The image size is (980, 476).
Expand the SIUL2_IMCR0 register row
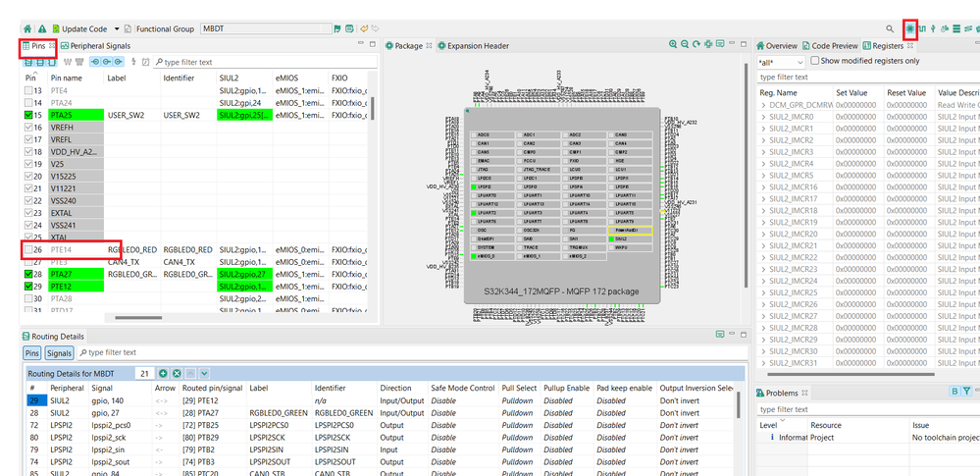click(764, 117)
